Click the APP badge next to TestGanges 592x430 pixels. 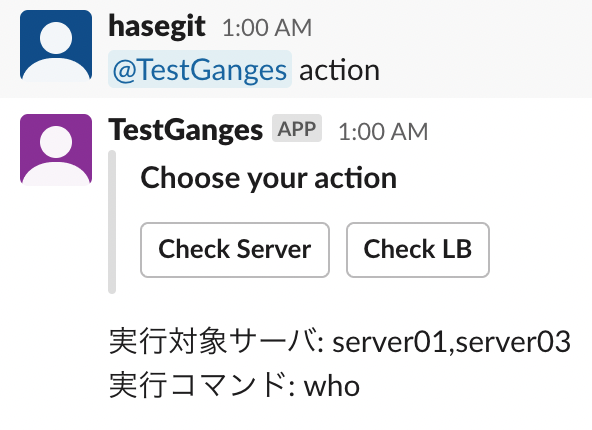tap(297, 128)
